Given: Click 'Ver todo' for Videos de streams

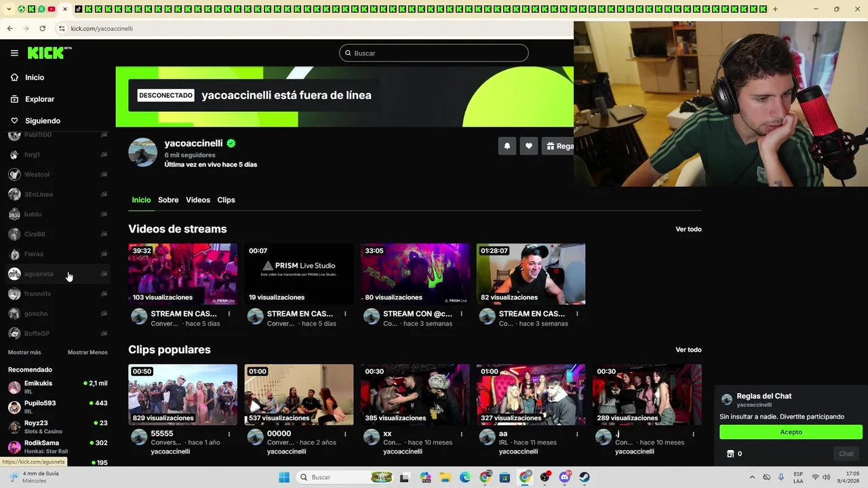Looking at the screenshot, I should pos(688,229).
